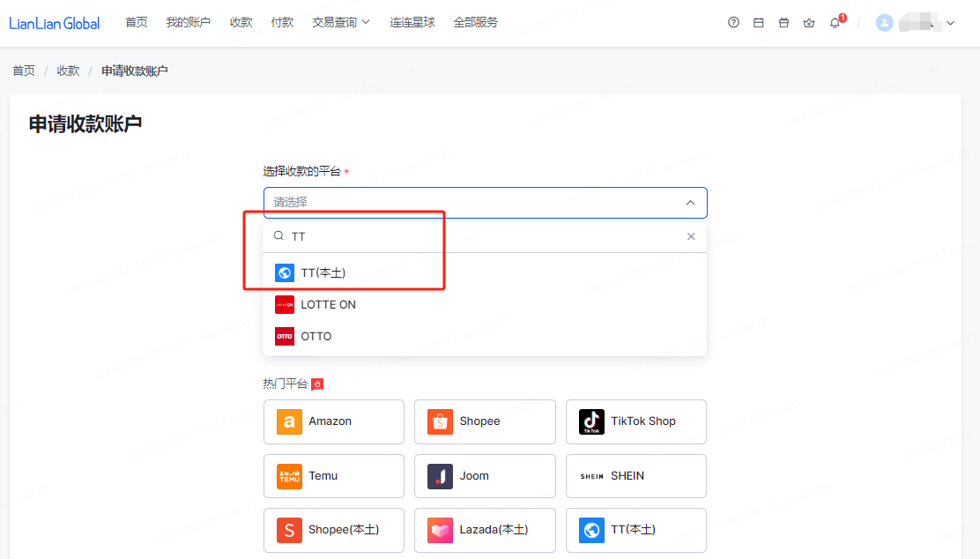Click the LOTTE ON logo icon

point(285,304)
